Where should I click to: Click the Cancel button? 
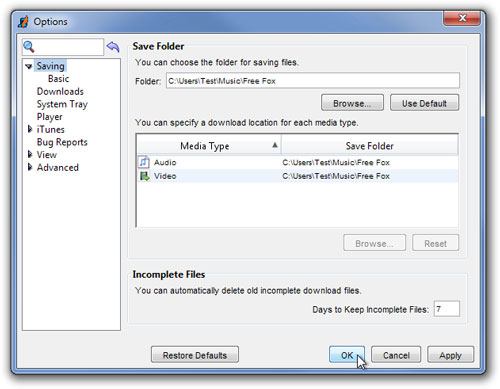396,355
